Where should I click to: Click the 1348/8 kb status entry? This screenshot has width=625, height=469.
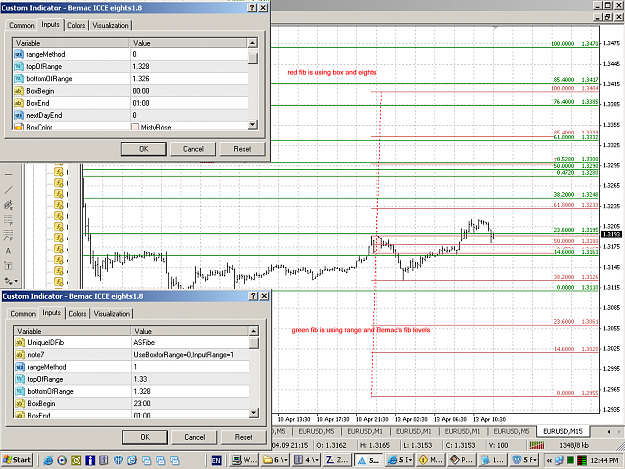[x=574, y=445]
